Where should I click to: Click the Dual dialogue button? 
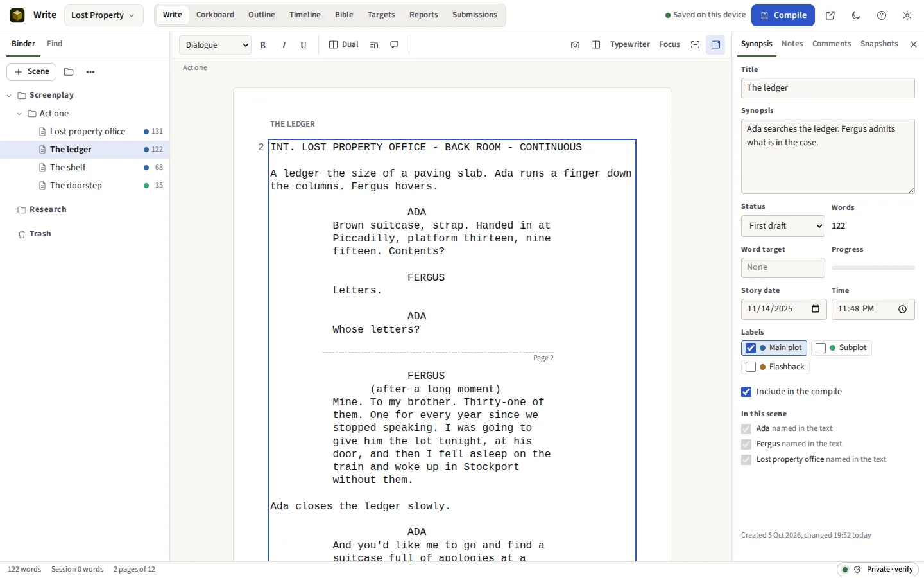click(344, 45)
